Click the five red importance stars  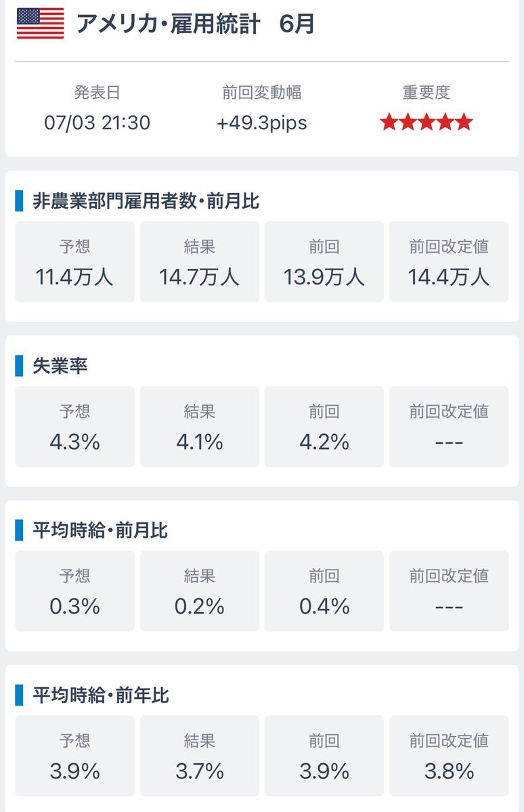426,122
